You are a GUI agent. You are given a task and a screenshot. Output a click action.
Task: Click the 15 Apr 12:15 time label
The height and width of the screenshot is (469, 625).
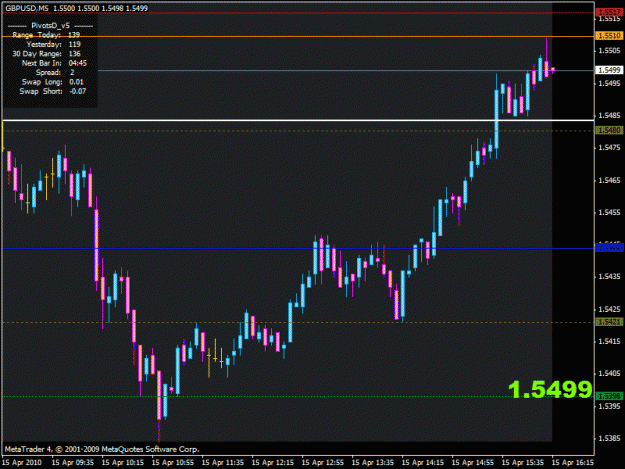273,462
